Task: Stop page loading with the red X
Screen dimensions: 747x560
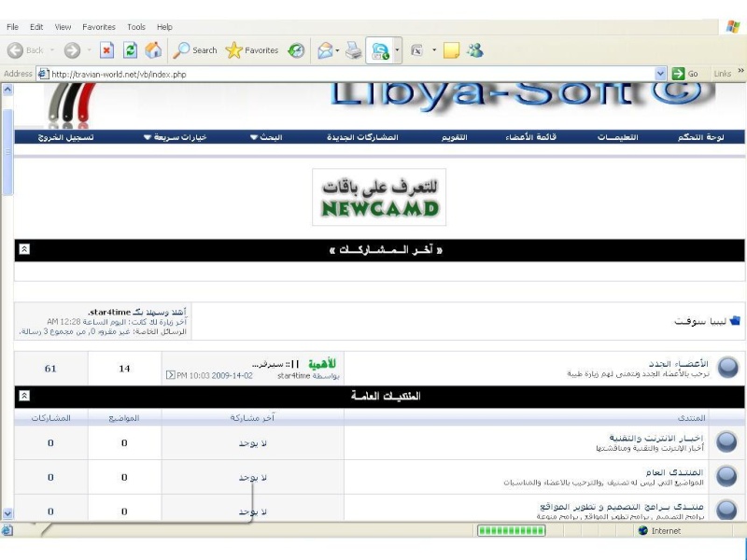Action: (106, 49)
